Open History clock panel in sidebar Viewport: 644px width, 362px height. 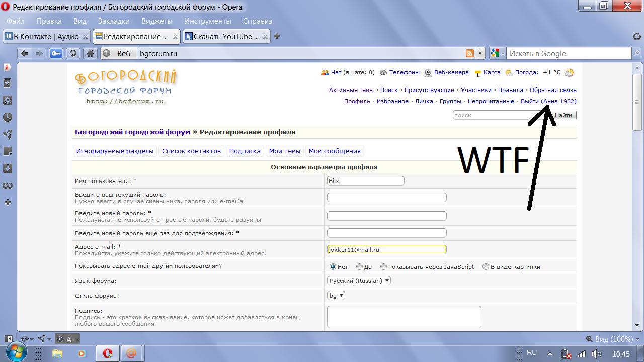(8, 117)
